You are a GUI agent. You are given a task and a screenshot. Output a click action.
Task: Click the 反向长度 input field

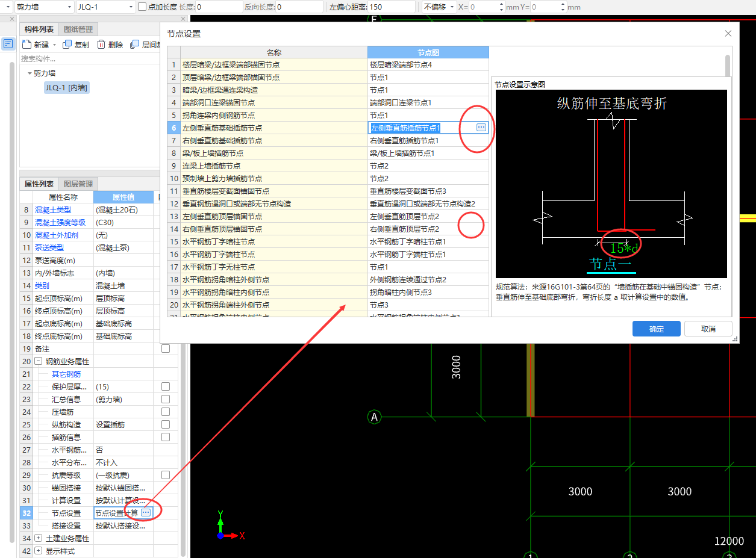(x=299, y=7)
